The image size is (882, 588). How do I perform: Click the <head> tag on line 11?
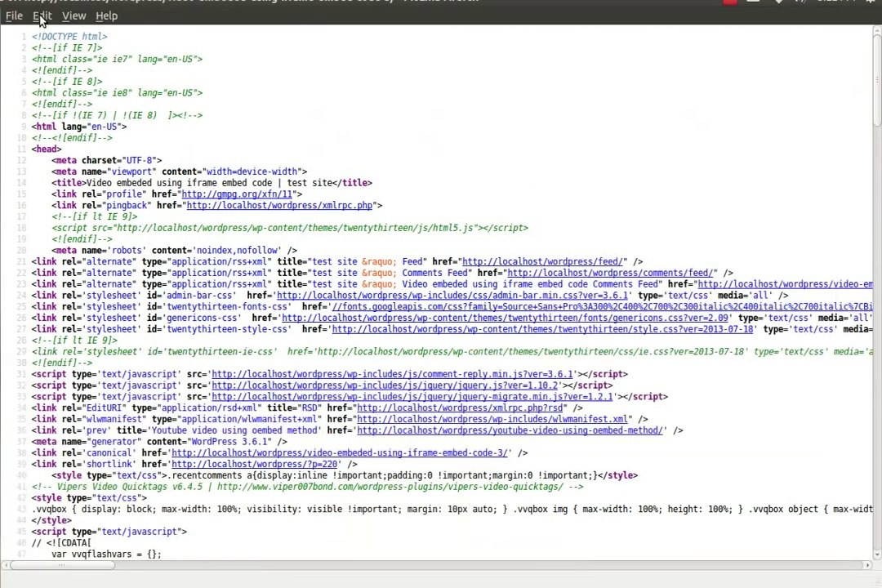coord(46,149)
